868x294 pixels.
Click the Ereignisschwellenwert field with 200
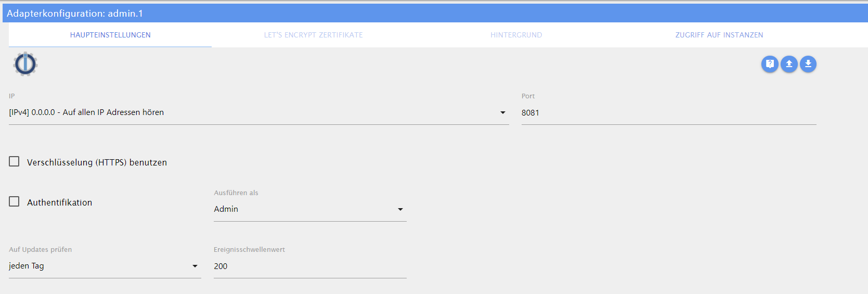pos(310,266)
